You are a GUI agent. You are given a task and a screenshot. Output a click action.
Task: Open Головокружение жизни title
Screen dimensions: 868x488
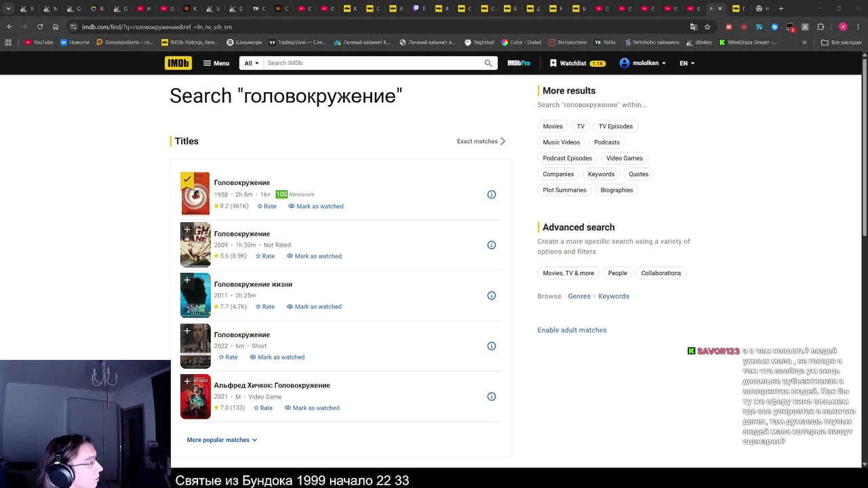tap(253, 284)
